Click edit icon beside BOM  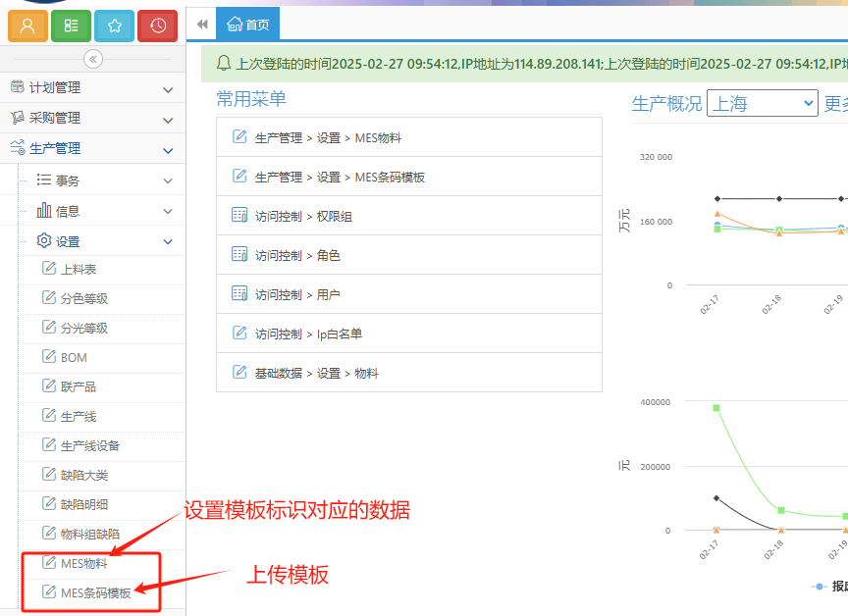(x=49, y=356)
